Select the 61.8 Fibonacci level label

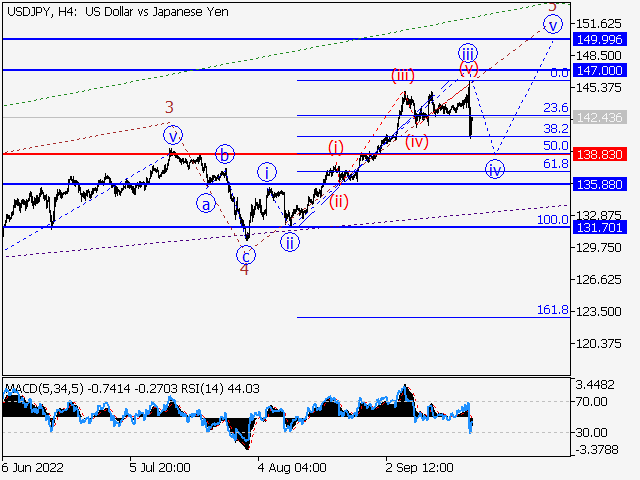556,164
